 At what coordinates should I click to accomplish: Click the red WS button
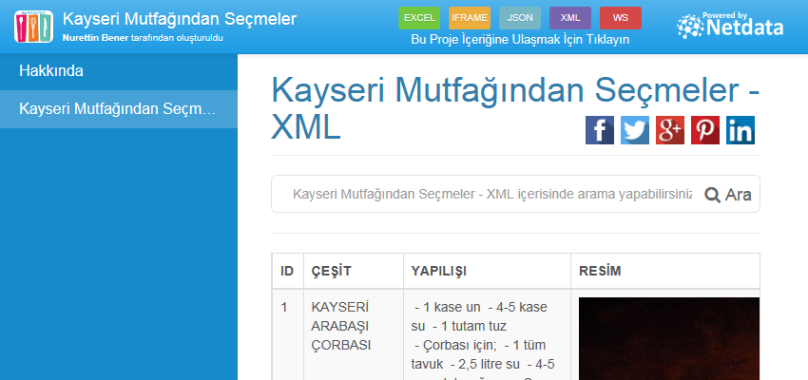(620, 18)
